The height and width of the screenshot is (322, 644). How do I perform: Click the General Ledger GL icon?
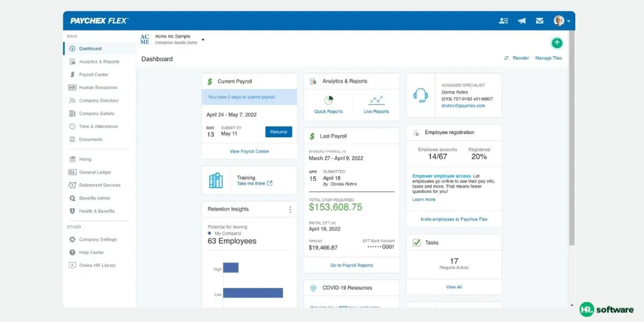pyautogui.click(x=72, y=172)
